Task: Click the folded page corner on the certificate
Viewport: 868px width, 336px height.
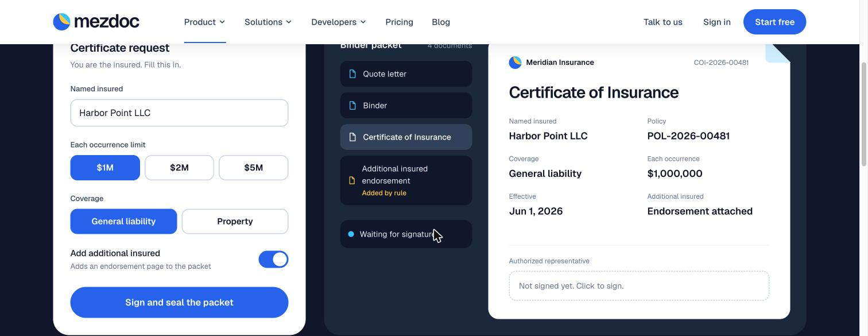Action: point(778,53)
